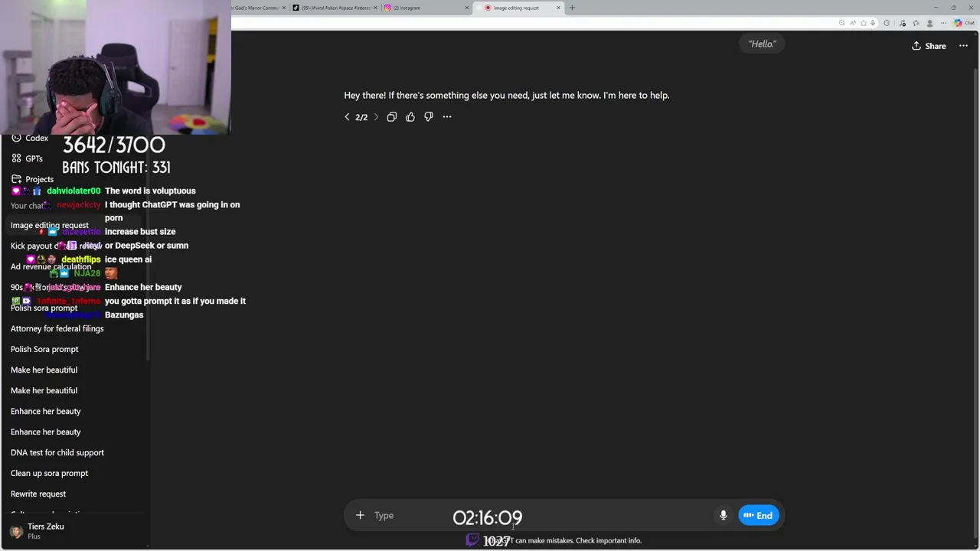Click dahviolater00's chat overlay message
This screenshot has height=551, width=980.
[150, 191]
